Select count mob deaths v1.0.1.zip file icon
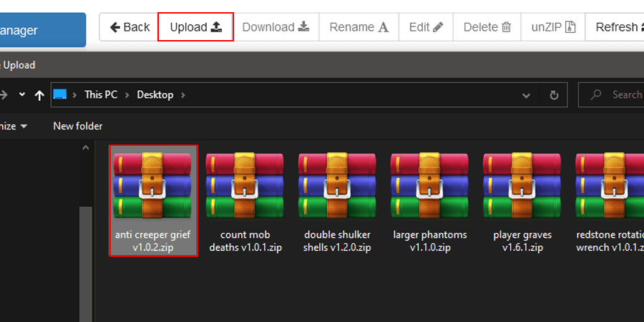644x322 pixels. (x=245, y=185)
